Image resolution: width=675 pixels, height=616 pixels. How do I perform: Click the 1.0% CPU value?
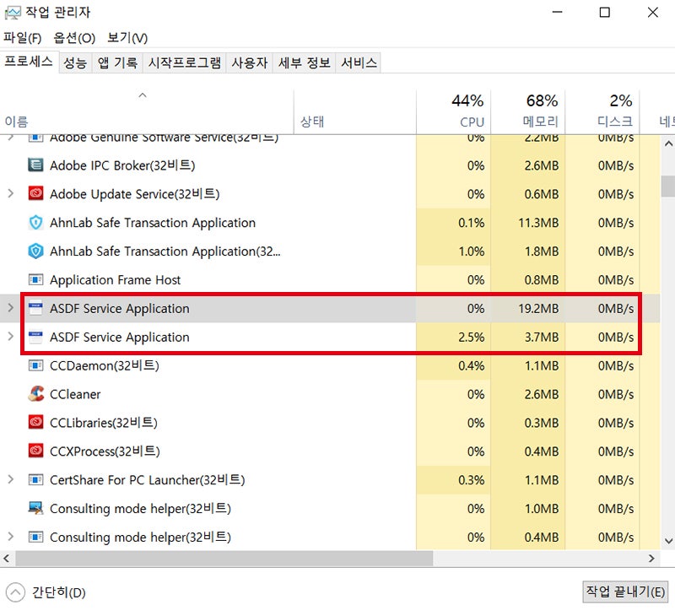(472, 251)
